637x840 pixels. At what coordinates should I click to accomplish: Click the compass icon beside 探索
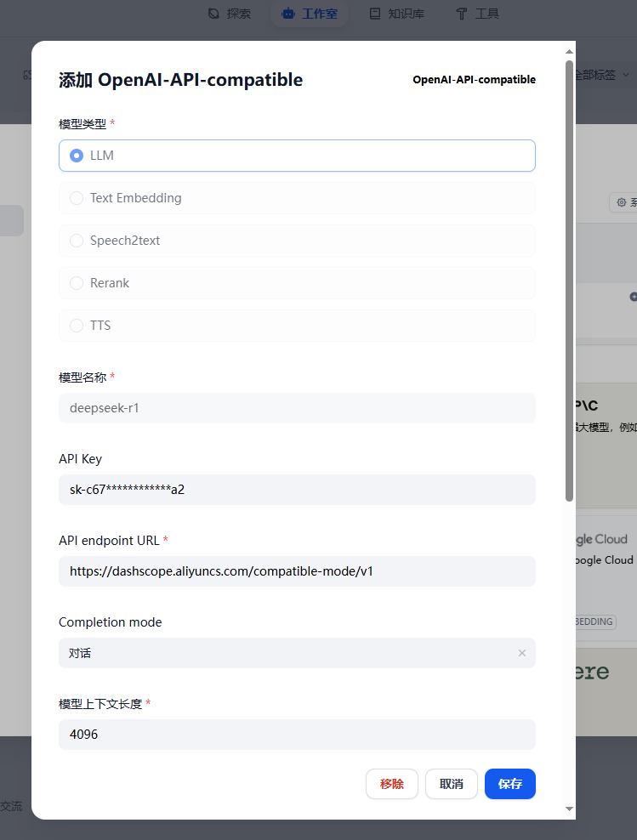(213, 14)
